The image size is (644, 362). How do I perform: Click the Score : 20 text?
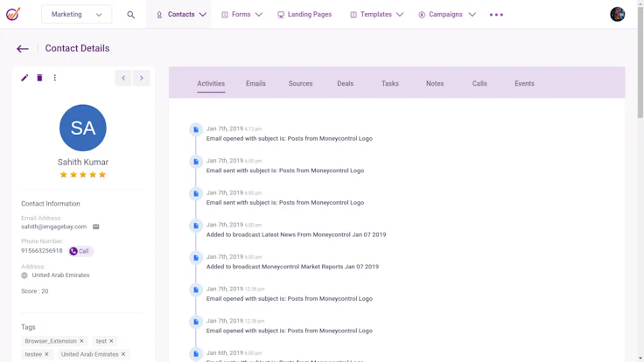coord(34,291)
